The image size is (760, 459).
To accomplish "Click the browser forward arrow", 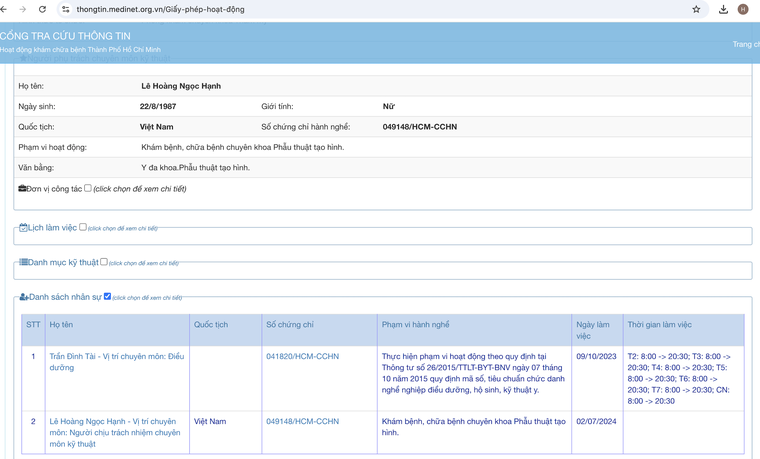I will 23,9.
